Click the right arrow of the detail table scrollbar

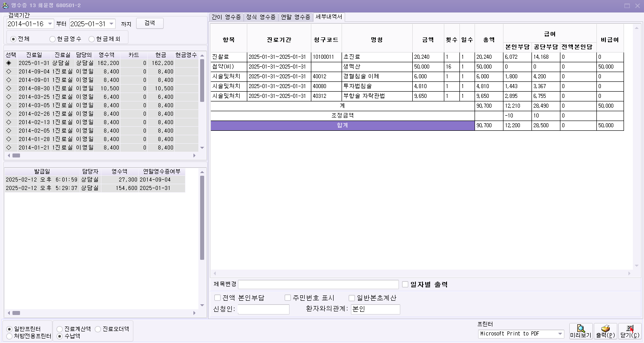click(629, 273)
